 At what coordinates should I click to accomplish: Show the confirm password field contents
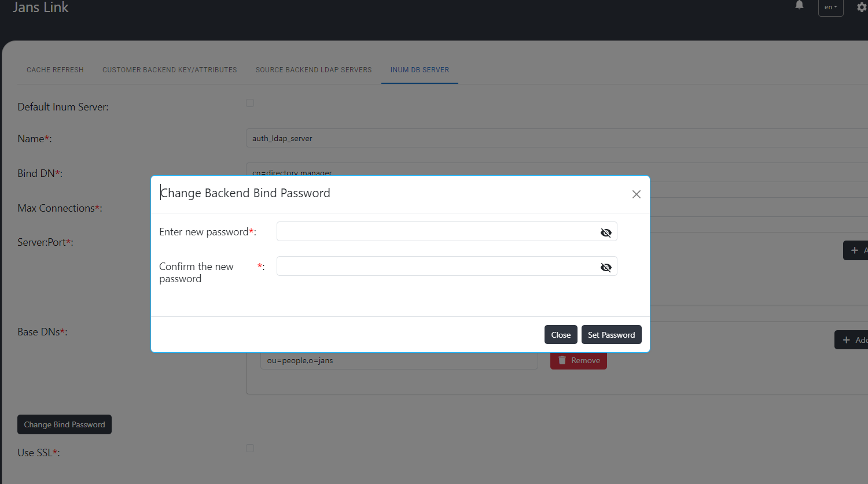click(x=606, y=267)
